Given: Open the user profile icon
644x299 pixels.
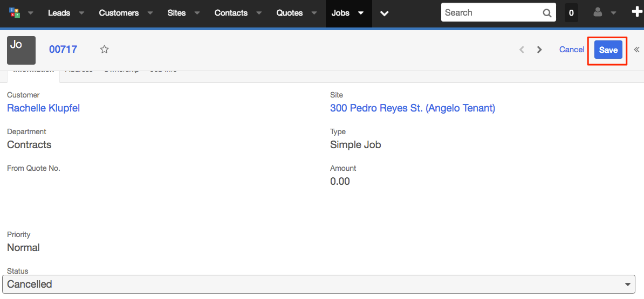Looking at the screenshot, I should pos(598,13).
